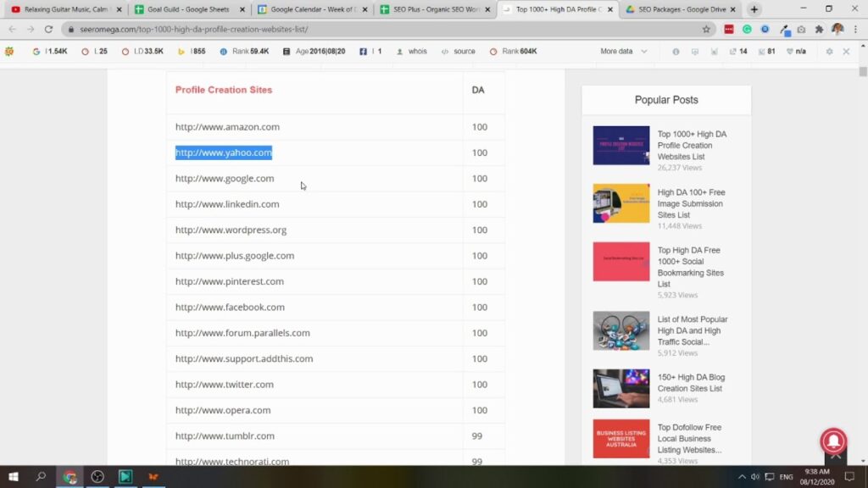Image resolution: width=868 pixels, height=488 pixels.
Task: Close the SEOquake toolbar with the X
Action: click(847, 52)
